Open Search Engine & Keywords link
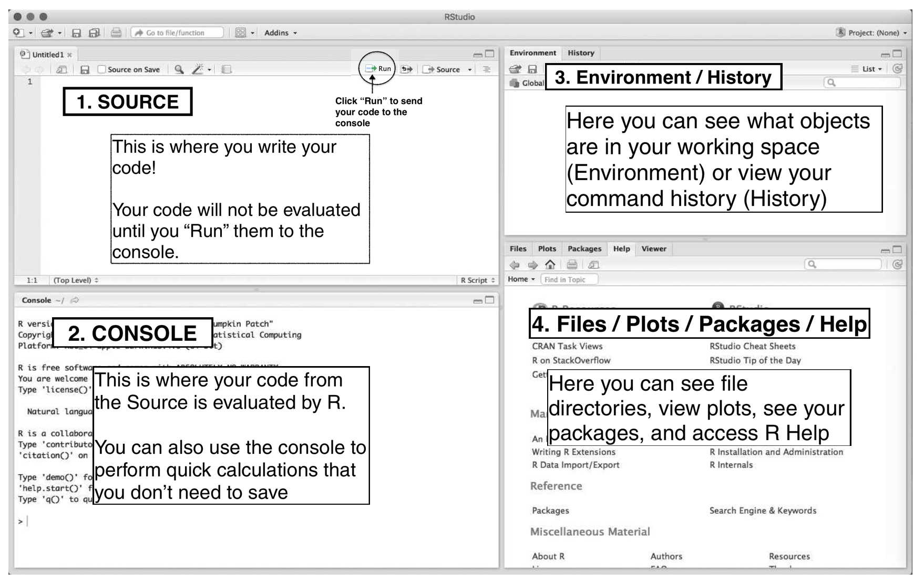The height and width of the screenshot is (583, 924). point(763,511)
